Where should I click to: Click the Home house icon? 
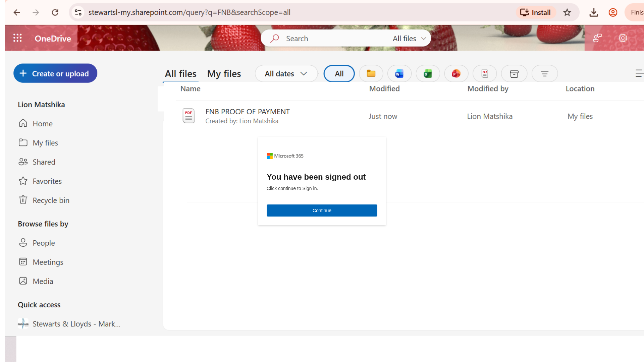coord(23,123)
